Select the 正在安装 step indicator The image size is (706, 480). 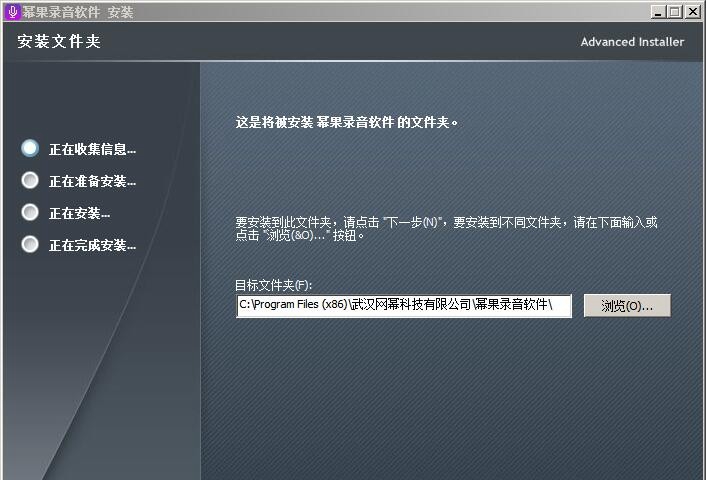30,212
